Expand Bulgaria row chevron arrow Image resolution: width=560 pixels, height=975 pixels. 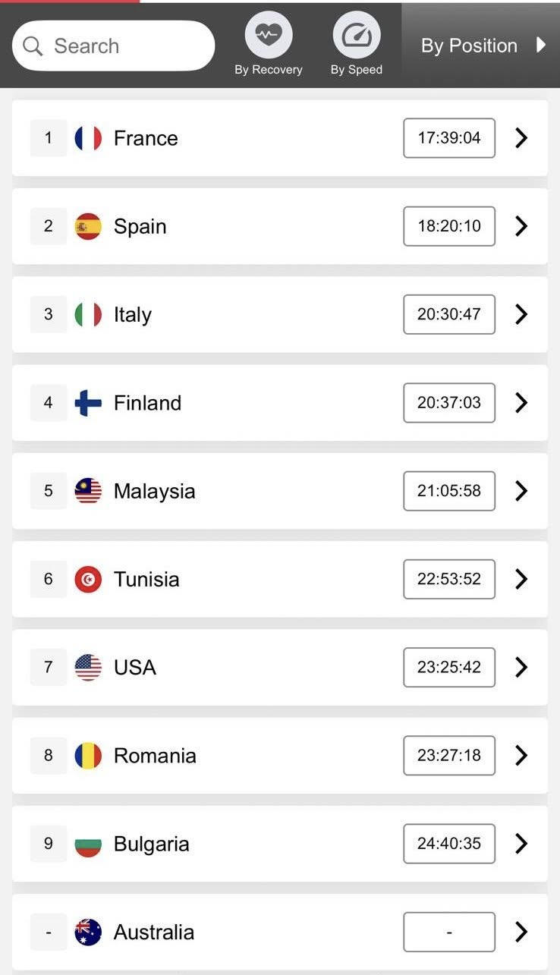(x=521, y=844)
